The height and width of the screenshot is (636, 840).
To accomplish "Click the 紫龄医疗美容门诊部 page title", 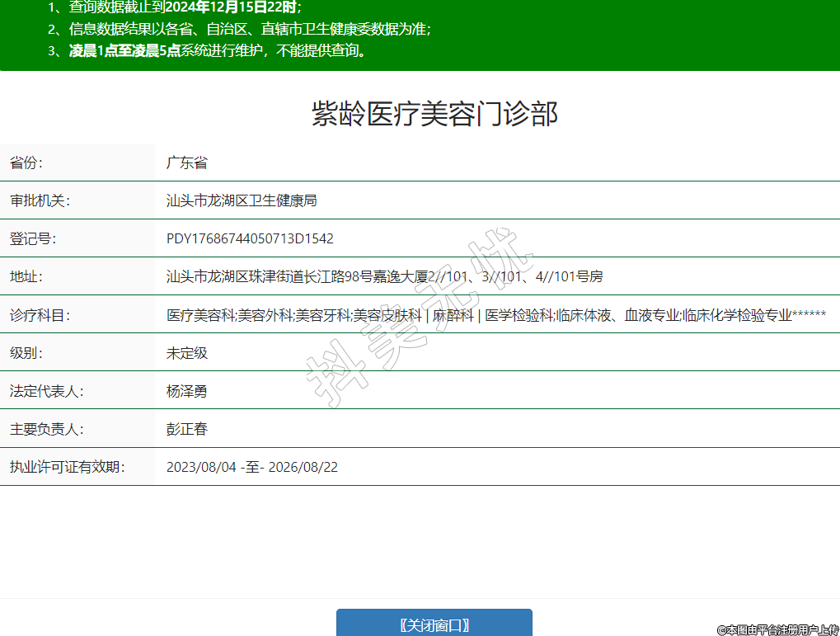I will point(434,115).
